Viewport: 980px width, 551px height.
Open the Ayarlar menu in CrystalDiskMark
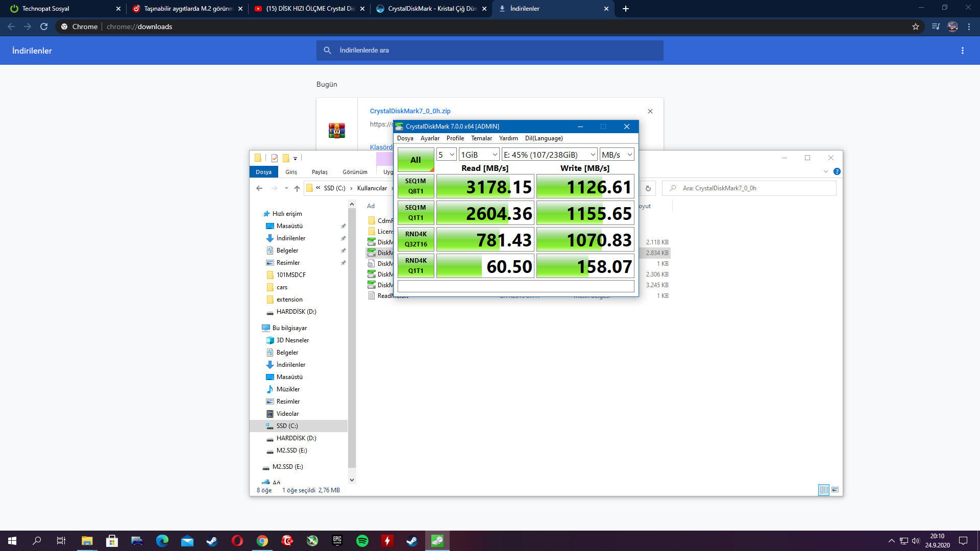pos(430,138)
